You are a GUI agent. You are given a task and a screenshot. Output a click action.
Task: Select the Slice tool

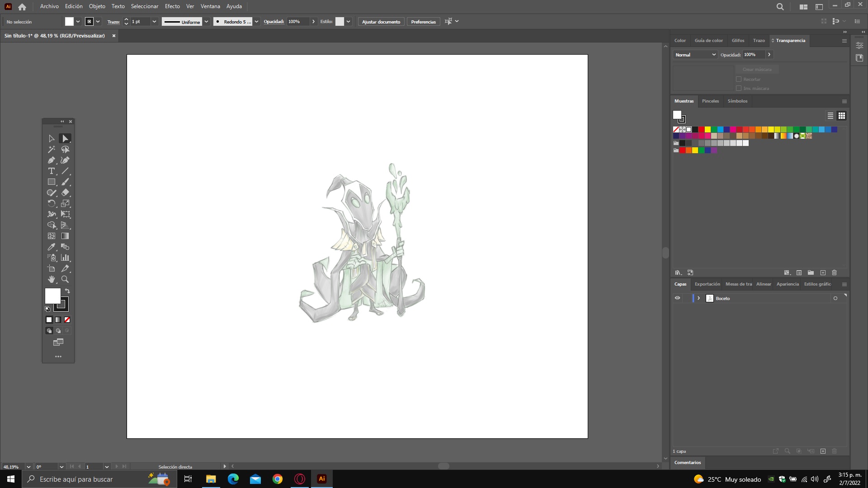[65, 268]
